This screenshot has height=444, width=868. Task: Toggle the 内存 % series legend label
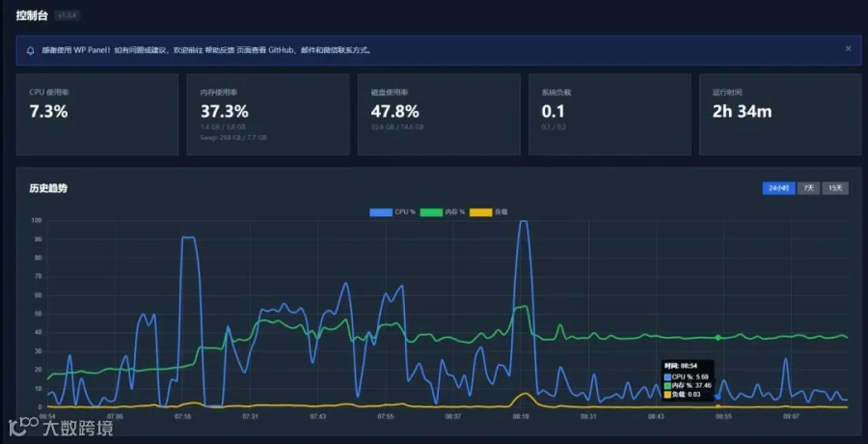pos(454,211)
